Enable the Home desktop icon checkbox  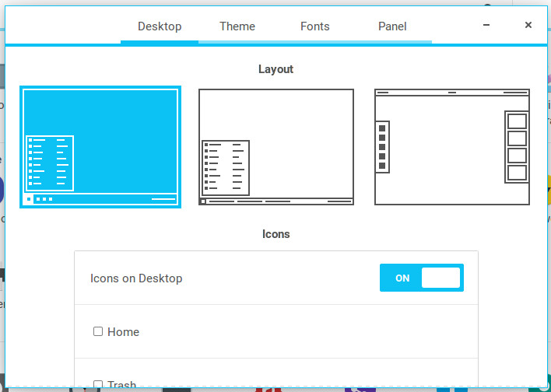click(98, 331)
